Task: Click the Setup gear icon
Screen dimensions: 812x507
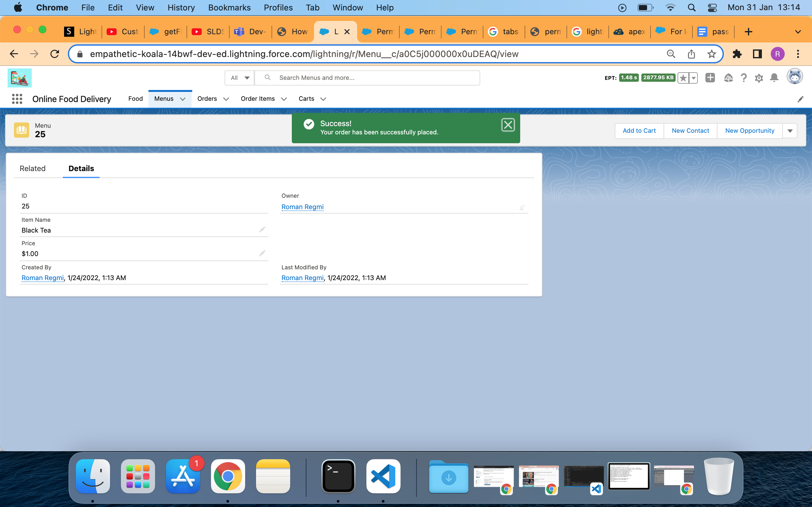Action: [759, 78]
